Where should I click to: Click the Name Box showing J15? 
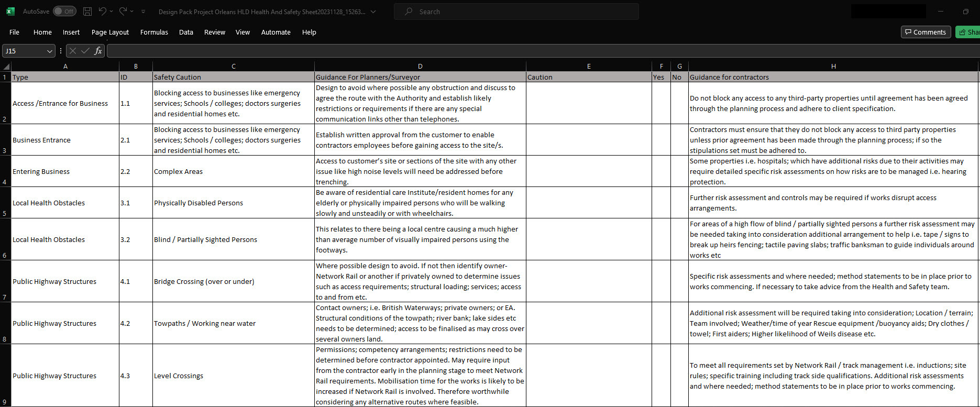tap(24, 51)
